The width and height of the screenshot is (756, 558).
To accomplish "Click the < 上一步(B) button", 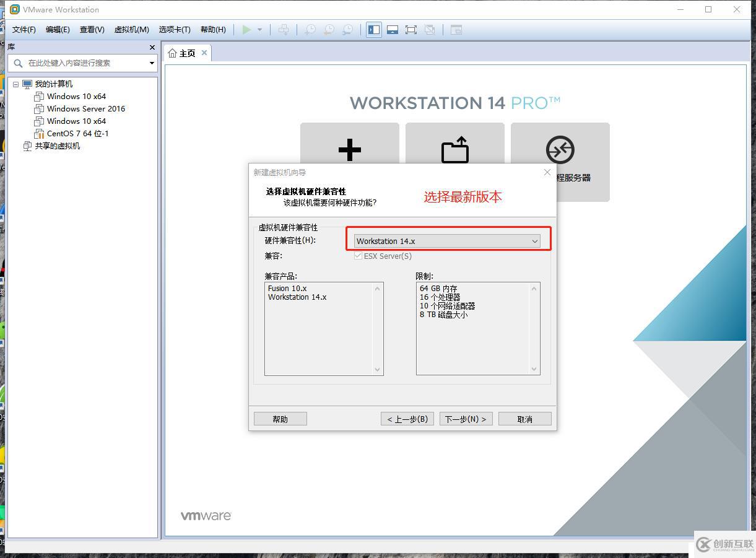I will 407,419.
